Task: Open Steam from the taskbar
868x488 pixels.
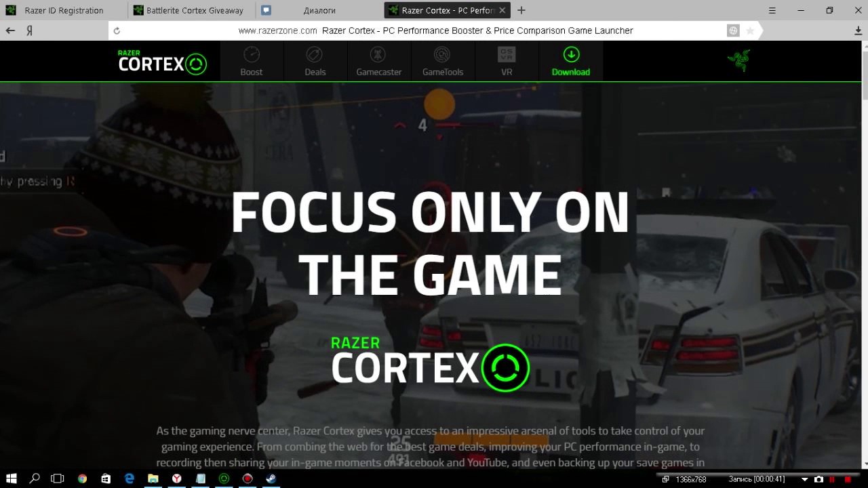Action: (x=271, y=479)
